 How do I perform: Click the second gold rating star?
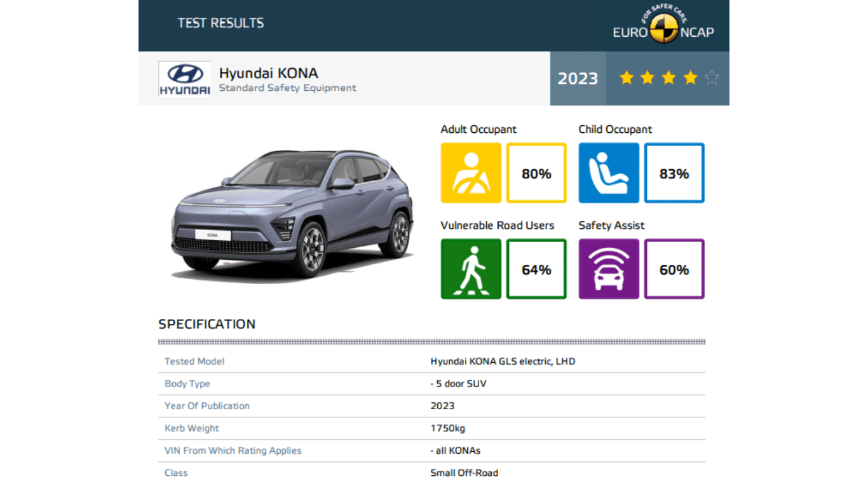[x=648, y=78]
